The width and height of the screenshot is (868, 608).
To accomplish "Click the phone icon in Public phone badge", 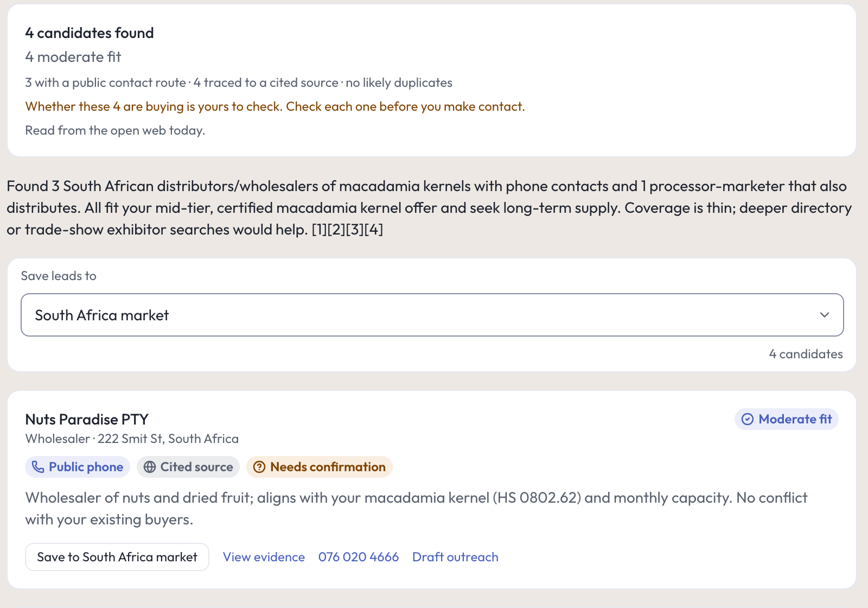I will [x=37, y=467].
